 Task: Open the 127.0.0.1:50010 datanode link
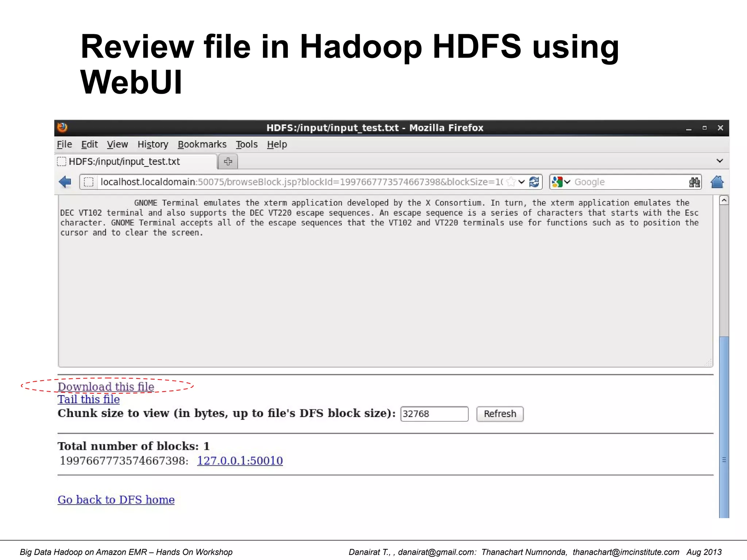click(x=240, y=460)
